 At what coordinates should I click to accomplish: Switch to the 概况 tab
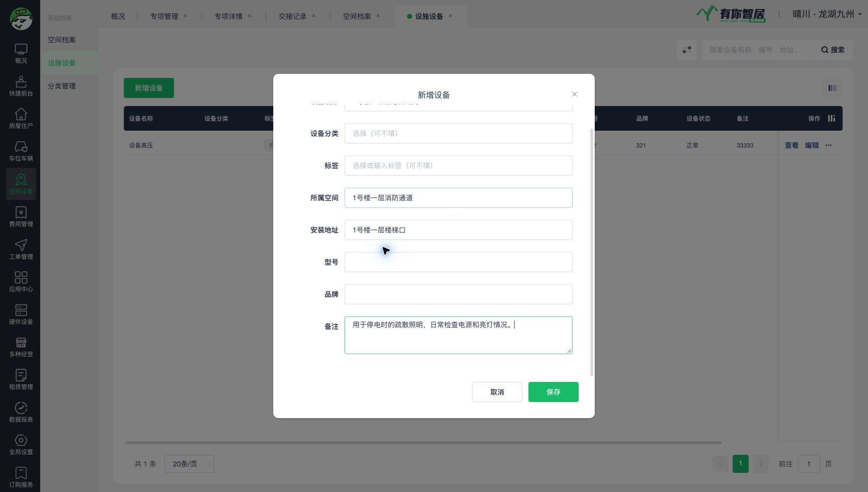[118, 16]
